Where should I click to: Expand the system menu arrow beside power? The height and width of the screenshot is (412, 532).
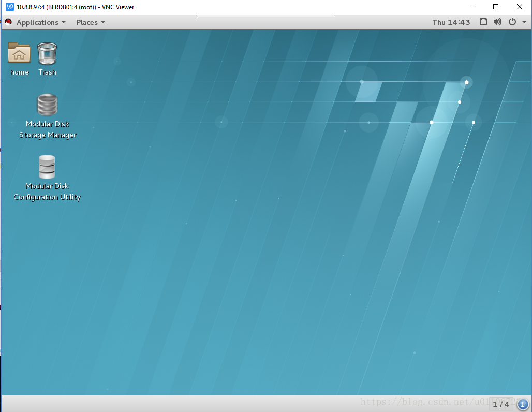(524, 22)
